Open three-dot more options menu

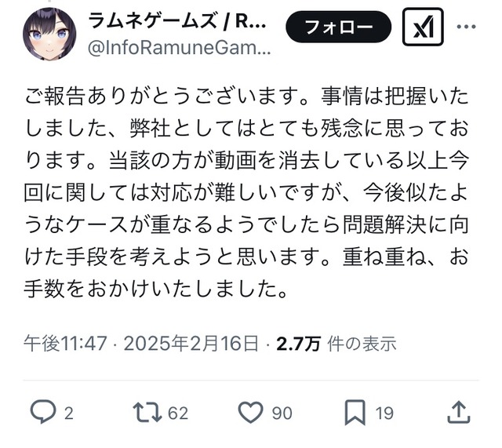coord(466,27)
